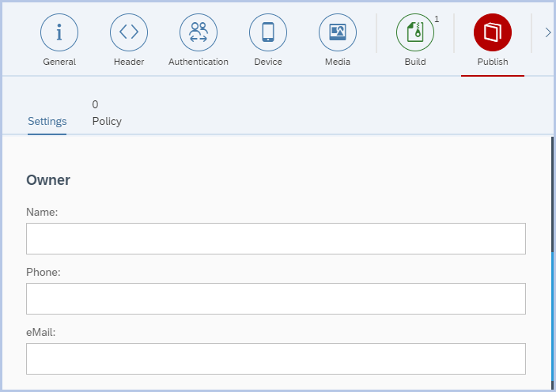
Task: Click the Owner section heading
Action: pos(48,180)
